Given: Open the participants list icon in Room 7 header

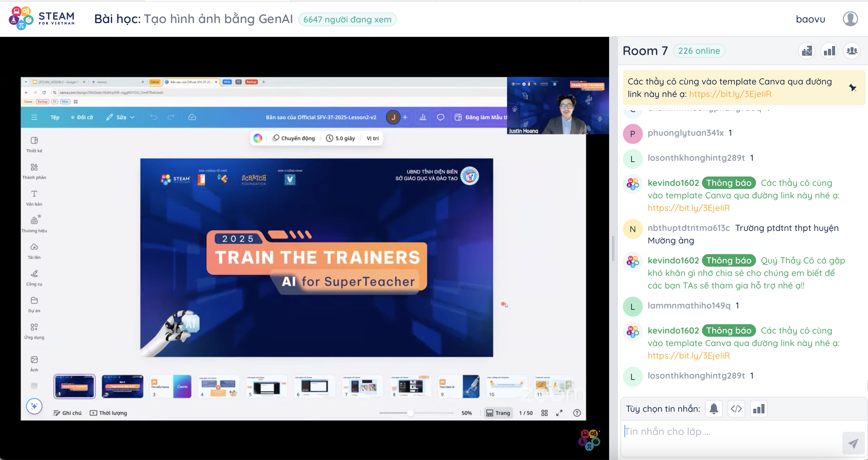Looking at the screenshot, I should coord(852,51).
